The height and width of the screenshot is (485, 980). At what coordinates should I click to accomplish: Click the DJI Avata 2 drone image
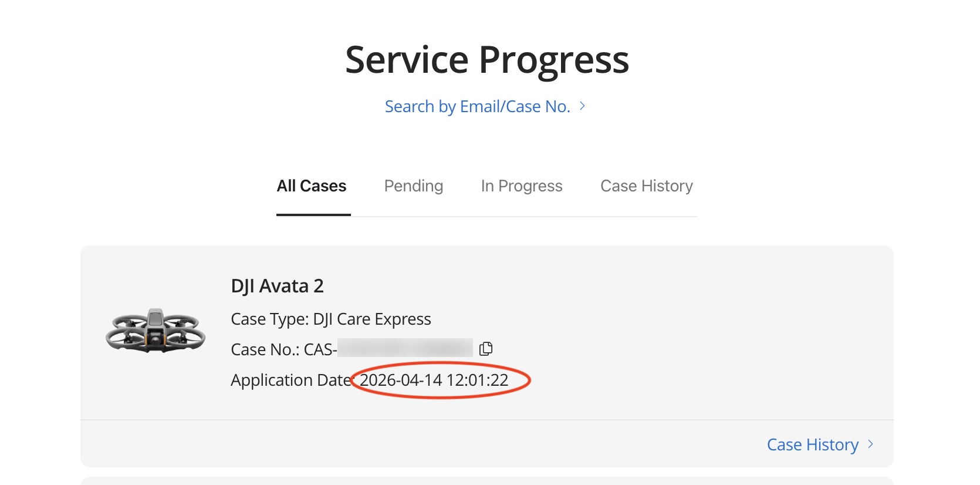click(156, 331)
